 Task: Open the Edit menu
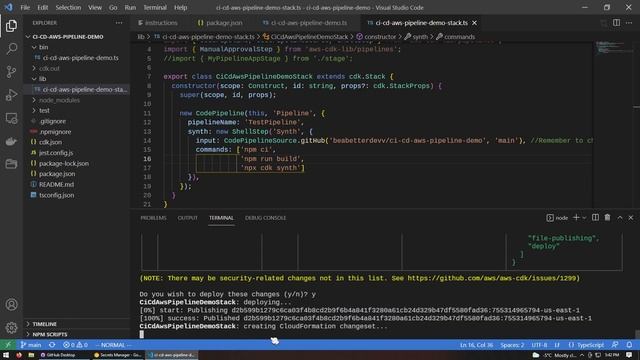point(42,7)
